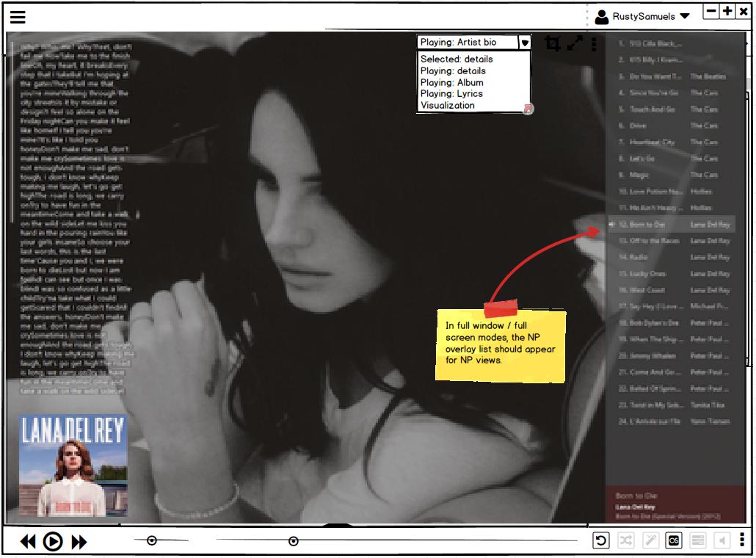Screen dimensions: 756x558
Task: Select Visualization from the view list
Action: [447, 105]
